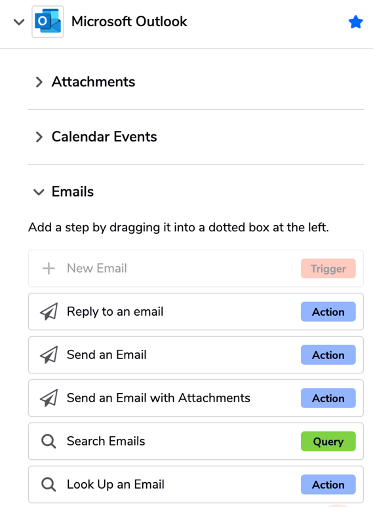Click the plus icon beside New Email

[x=49, y=268]
